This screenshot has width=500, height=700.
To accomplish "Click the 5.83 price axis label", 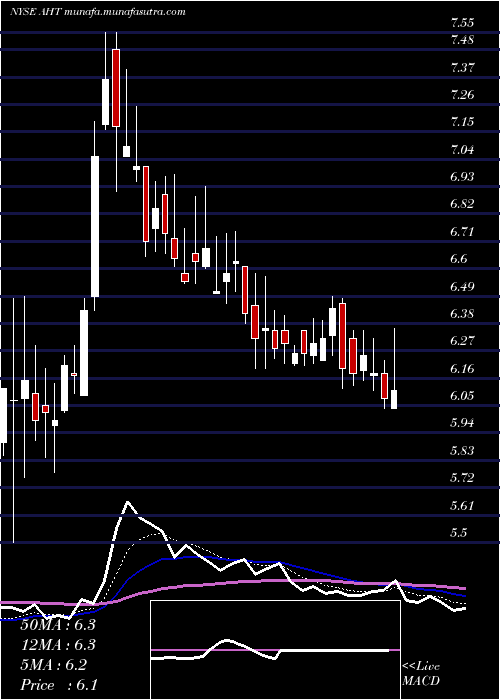I will [x=462, y=451].
